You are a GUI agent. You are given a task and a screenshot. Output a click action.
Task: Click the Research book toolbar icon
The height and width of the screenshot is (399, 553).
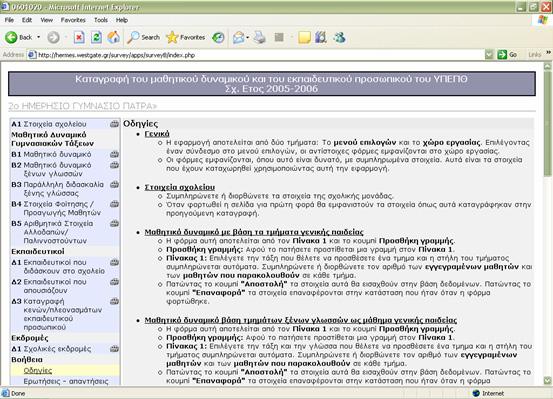(321, 37)
